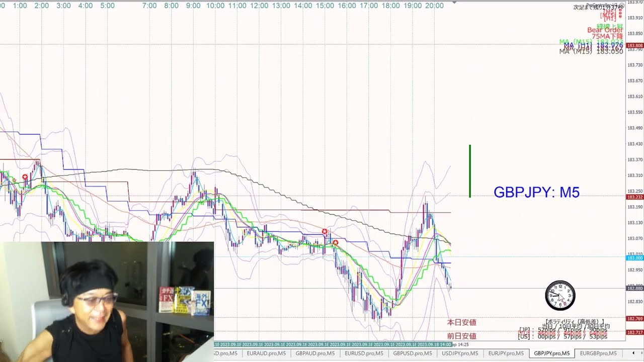
Task: Open the USDJPY.pro,M5 tab
Action: [x=459, y=353]
